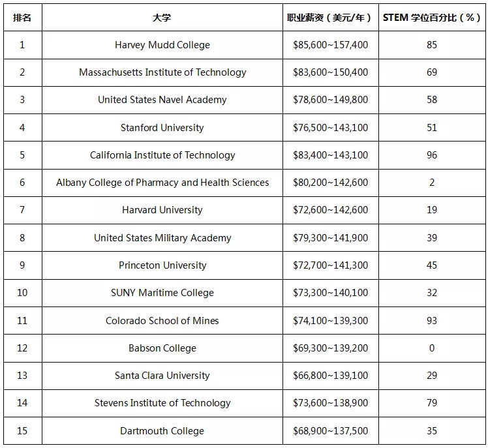
Task: Select Albany College of Pharmacy cell
Action: pos(162,183)
